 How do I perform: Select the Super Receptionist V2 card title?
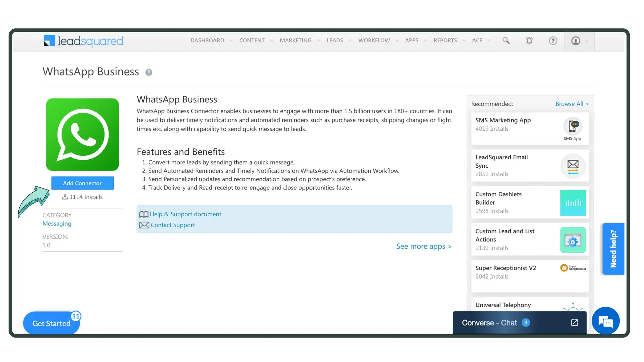(x=506, y=268)
